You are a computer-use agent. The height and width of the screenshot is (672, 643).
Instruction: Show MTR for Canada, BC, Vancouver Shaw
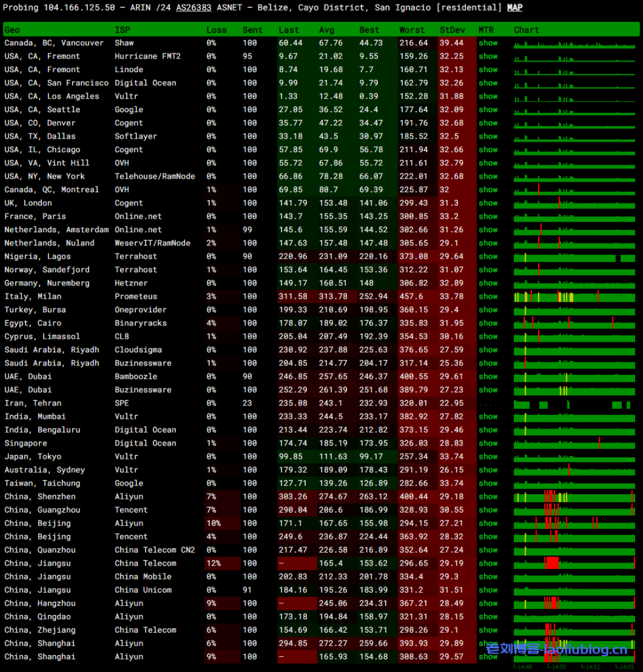[x=487, y=43]
